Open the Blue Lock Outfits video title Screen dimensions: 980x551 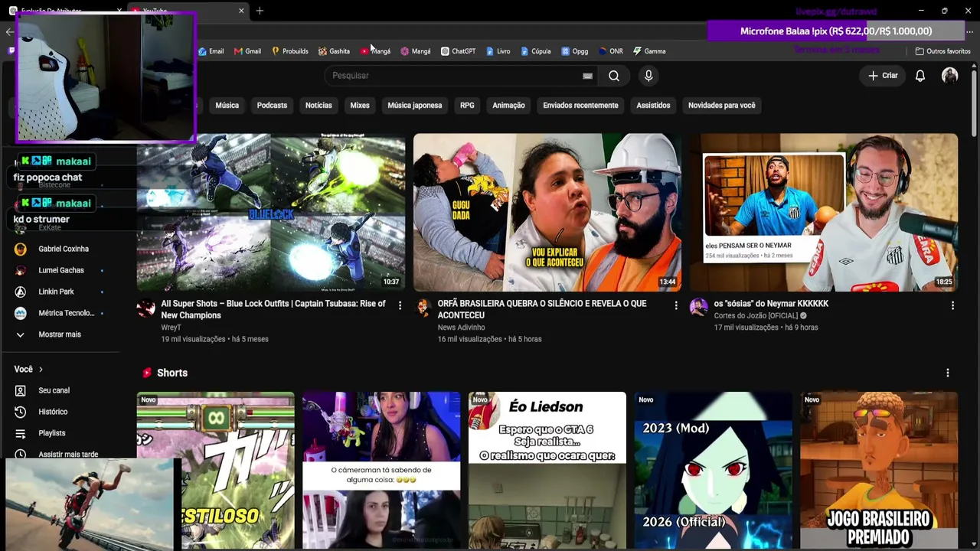click(x=273, y=309)
